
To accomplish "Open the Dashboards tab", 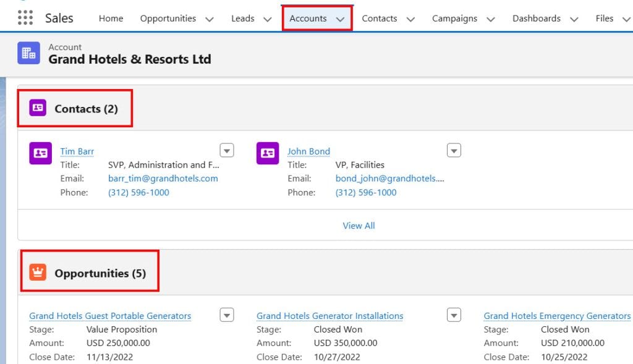I will pyautogui.click(x=537, y=19).
